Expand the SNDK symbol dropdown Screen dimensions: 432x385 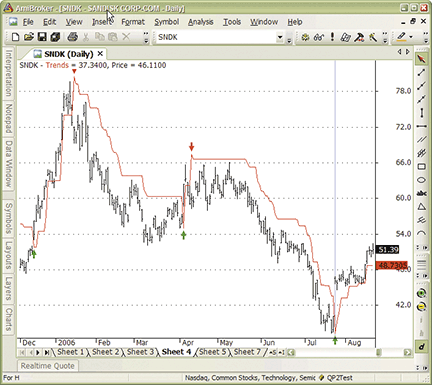280,37
